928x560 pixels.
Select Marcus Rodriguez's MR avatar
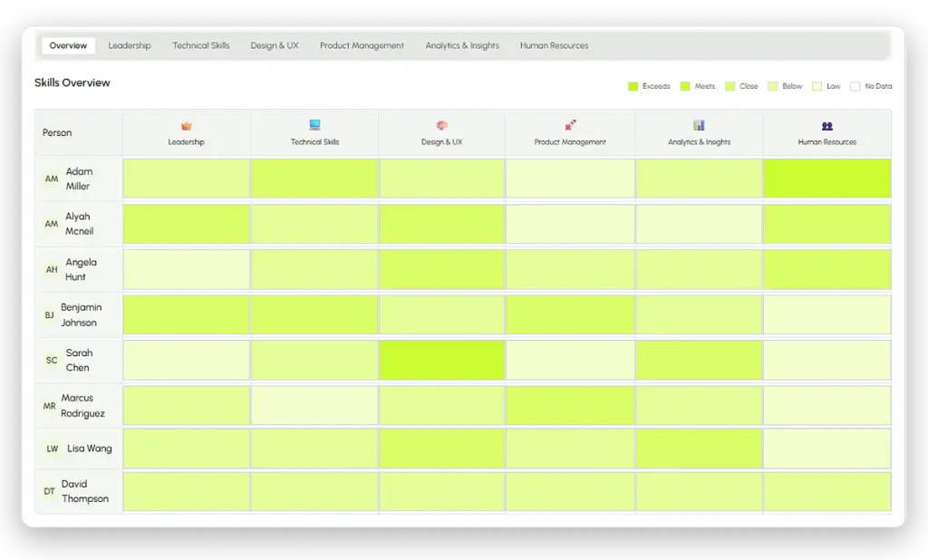point(49,405)
